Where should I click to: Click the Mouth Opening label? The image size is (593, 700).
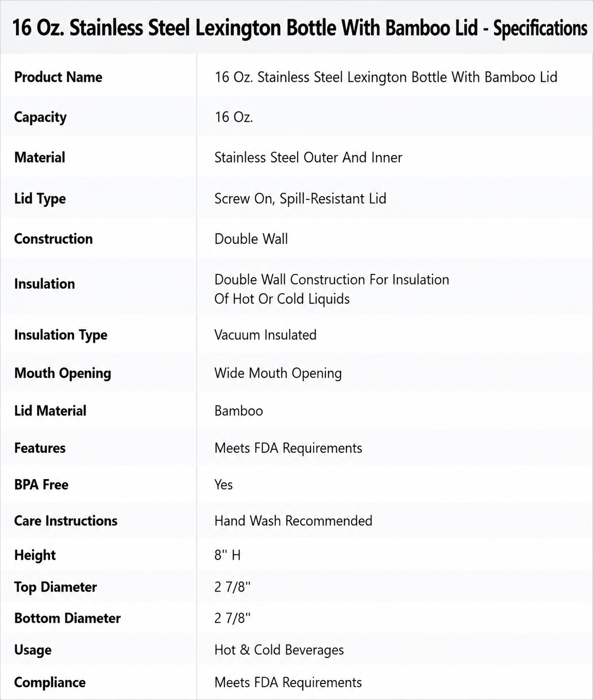pyautogui.click(x=63, y=373)
